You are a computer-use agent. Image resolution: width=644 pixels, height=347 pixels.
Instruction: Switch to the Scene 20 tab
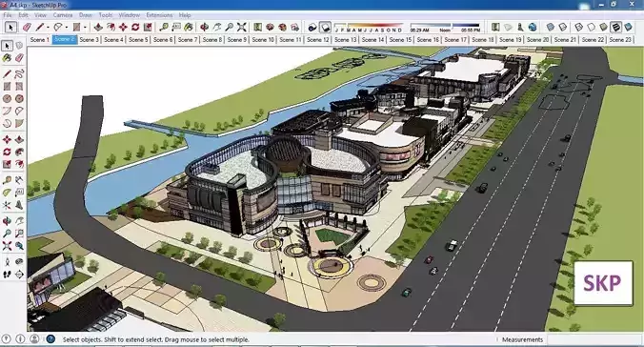tap(537, 39)
